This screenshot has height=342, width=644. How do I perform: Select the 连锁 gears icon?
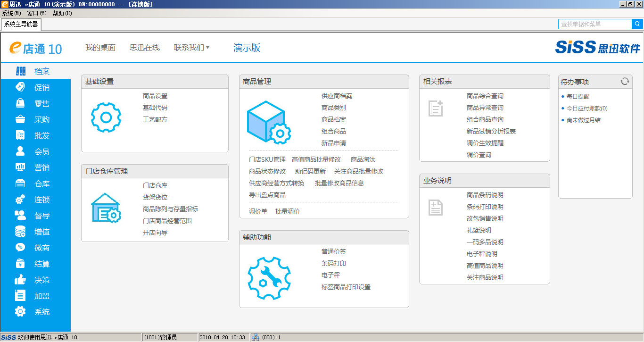pos(21,200)
